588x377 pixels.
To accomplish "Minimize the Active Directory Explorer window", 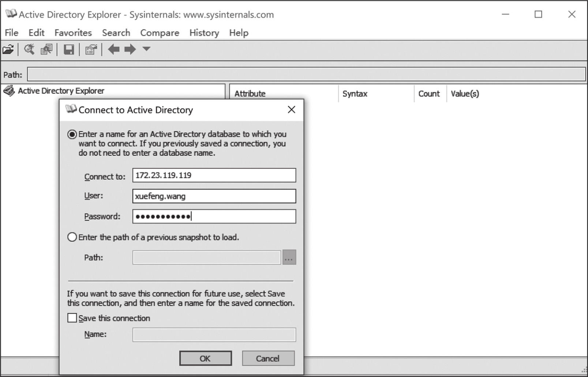I will pyautogui.click(x=505, y=14).
